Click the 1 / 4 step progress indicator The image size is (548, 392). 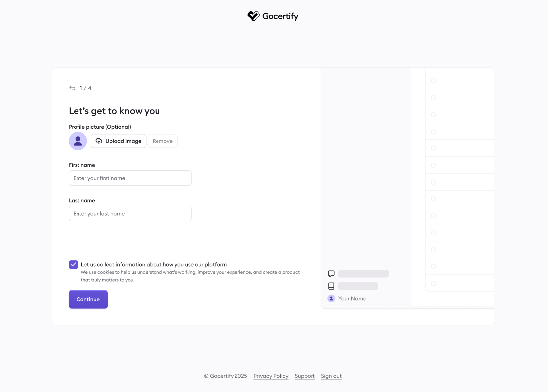[x=85, y=88]
